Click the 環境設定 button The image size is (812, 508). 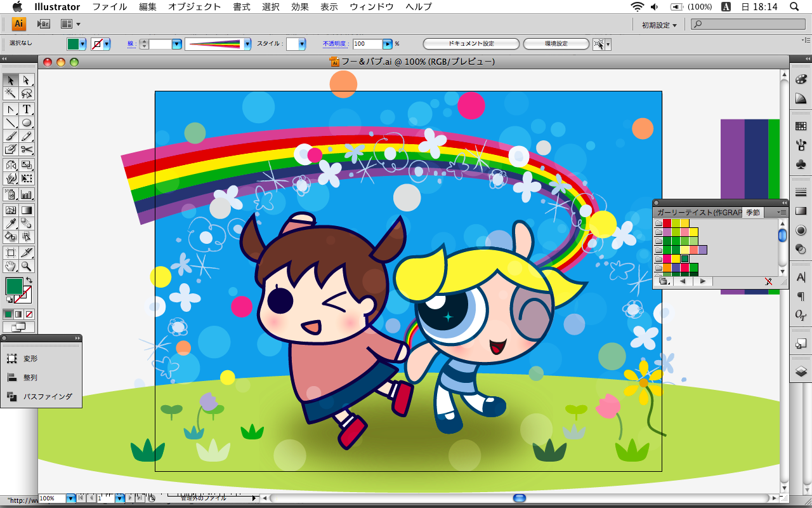(x=556, y=44)
